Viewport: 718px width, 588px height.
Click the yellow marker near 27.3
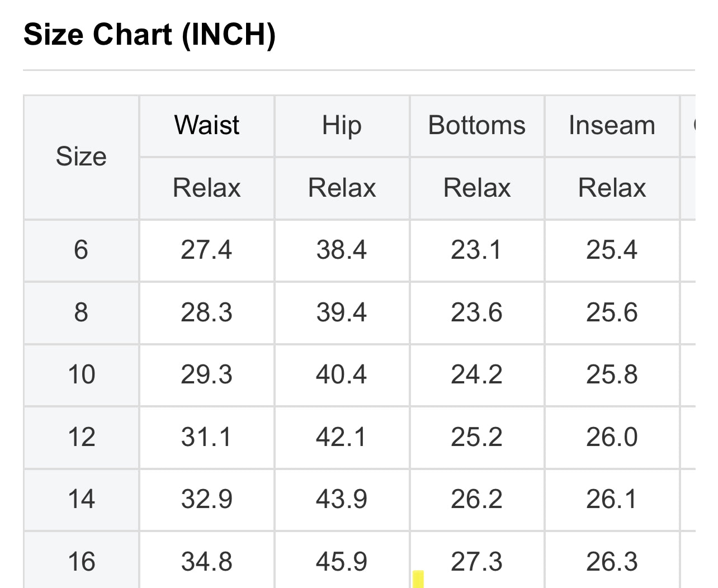418,579
